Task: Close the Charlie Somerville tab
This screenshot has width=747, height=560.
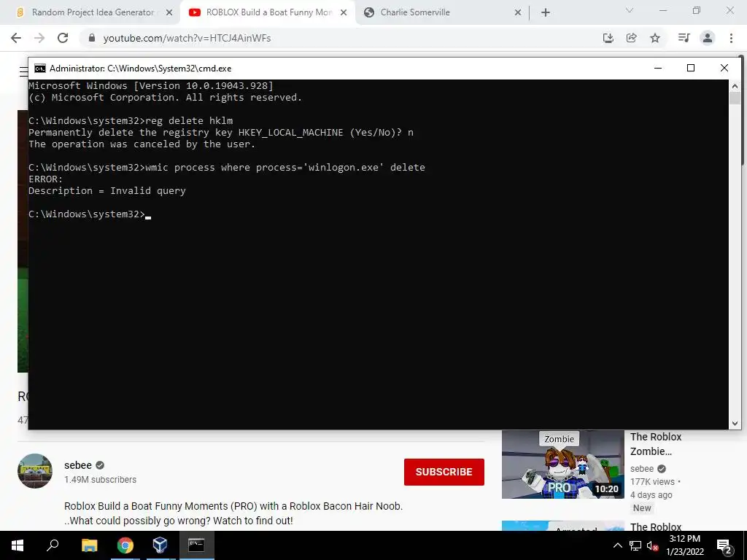Action: click(518, 12)
